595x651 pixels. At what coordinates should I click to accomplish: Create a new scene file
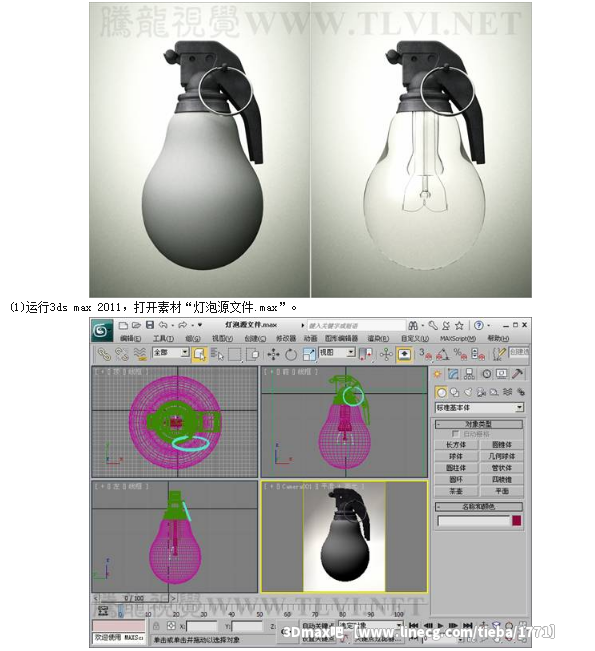pyautogui.click(x=123, y=325)
